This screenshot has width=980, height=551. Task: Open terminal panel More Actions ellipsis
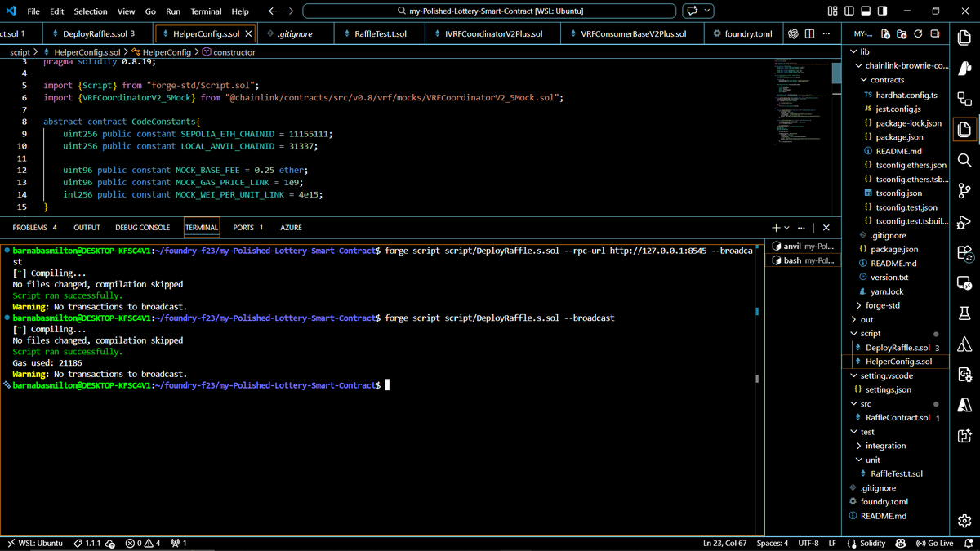click(x=802, y=228)
